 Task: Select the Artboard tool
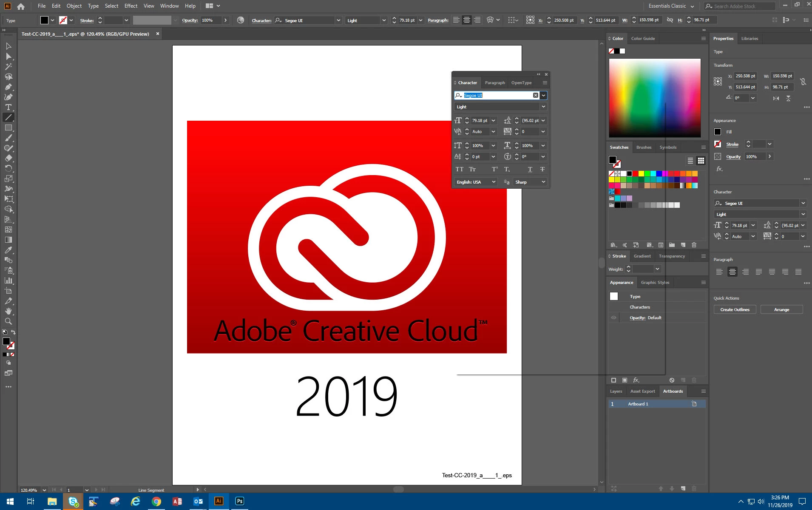pos(9,291)
